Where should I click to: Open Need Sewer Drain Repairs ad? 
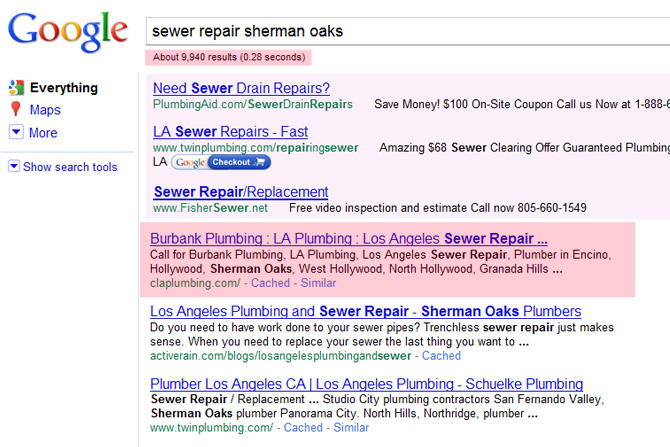(241, 88)
